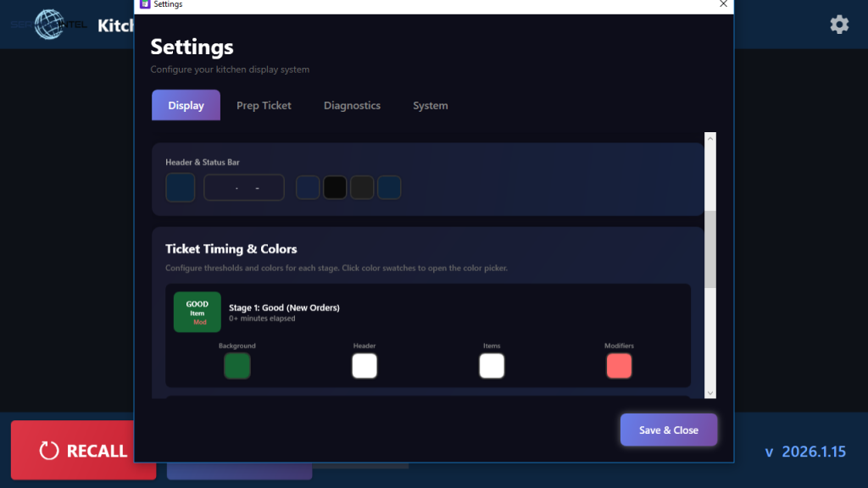The height and width of the screenshot is (488, 868).
Task: Open Stage 1 Background green color swatch
Action: (x=237, y=366)
